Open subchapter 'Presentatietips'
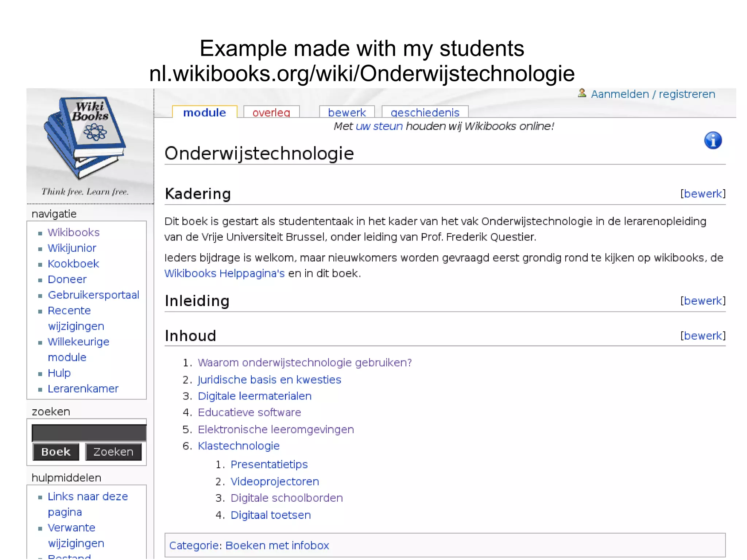 point(269,465)
